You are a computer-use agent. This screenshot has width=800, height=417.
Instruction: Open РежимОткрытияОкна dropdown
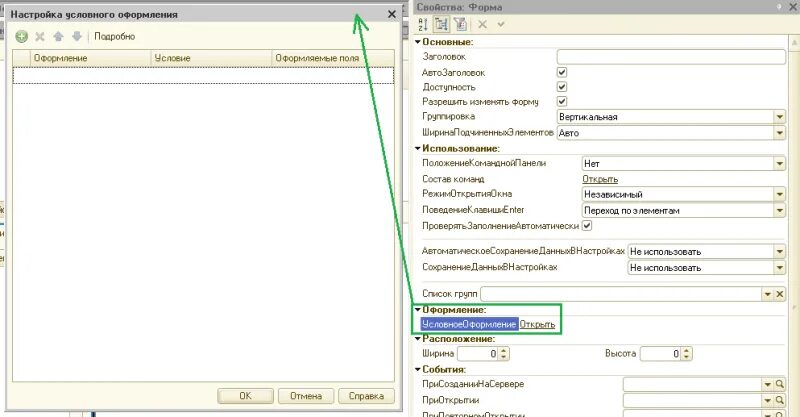(780, 194)
